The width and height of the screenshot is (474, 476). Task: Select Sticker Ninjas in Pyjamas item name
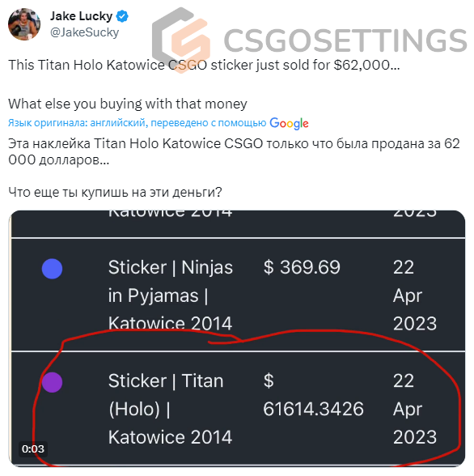171,295
